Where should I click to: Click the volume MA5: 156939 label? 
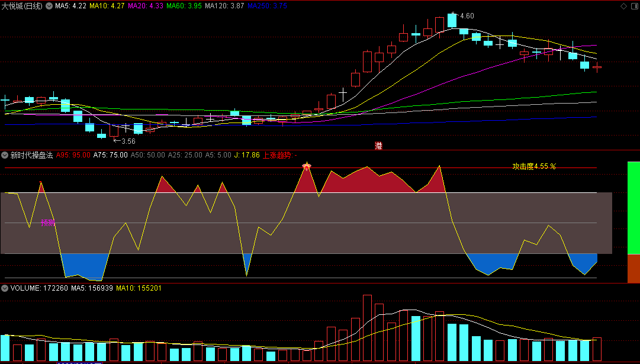(92, 288)
